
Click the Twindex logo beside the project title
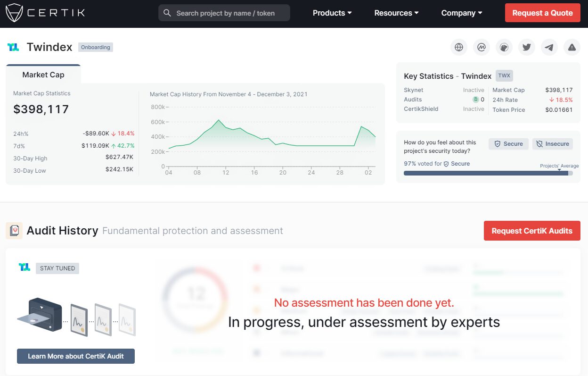click(x=13, y=47)
